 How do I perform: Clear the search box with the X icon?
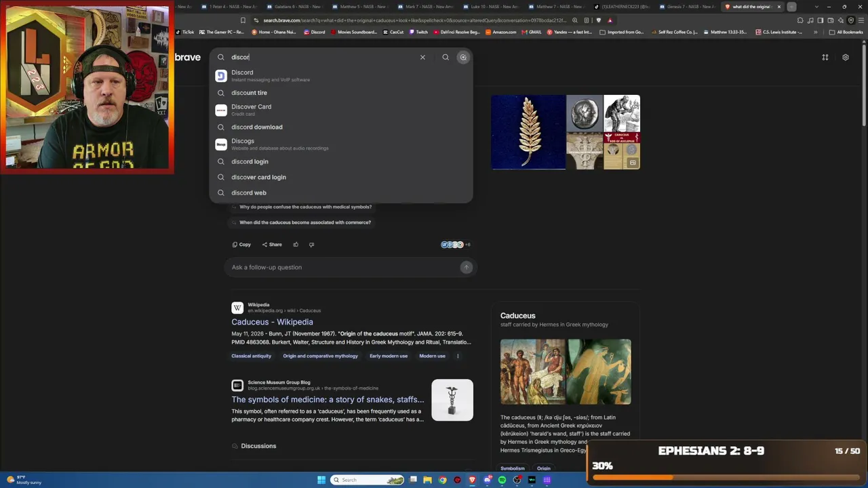coord(422,57)
